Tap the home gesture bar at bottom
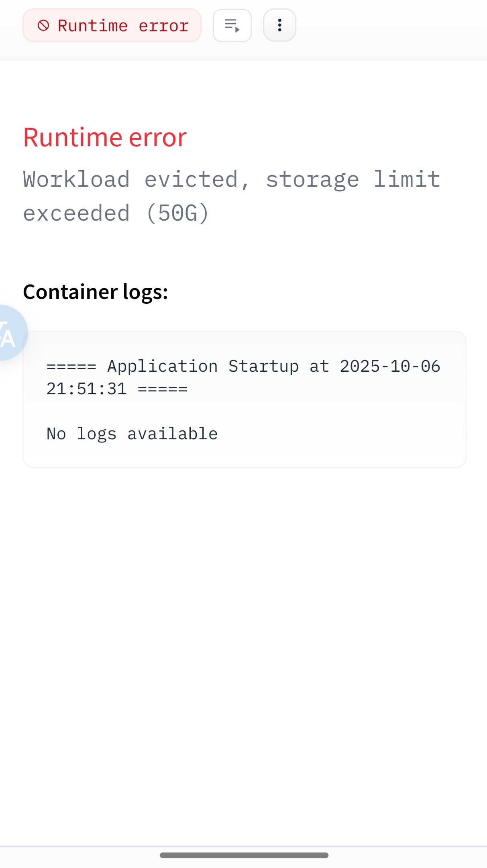The height and width of the screenshot is (868, 487). click(244, 855)
